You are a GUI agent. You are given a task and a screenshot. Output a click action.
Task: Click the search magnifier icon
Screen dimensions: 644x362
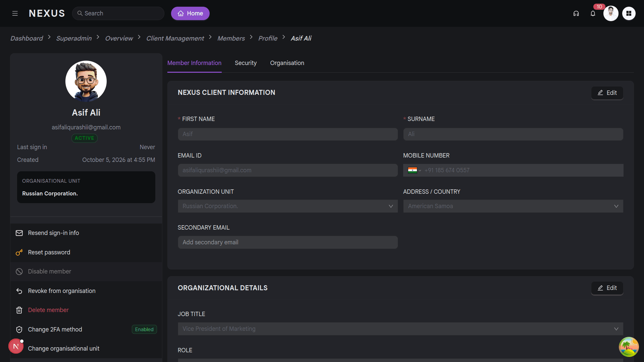80,13
